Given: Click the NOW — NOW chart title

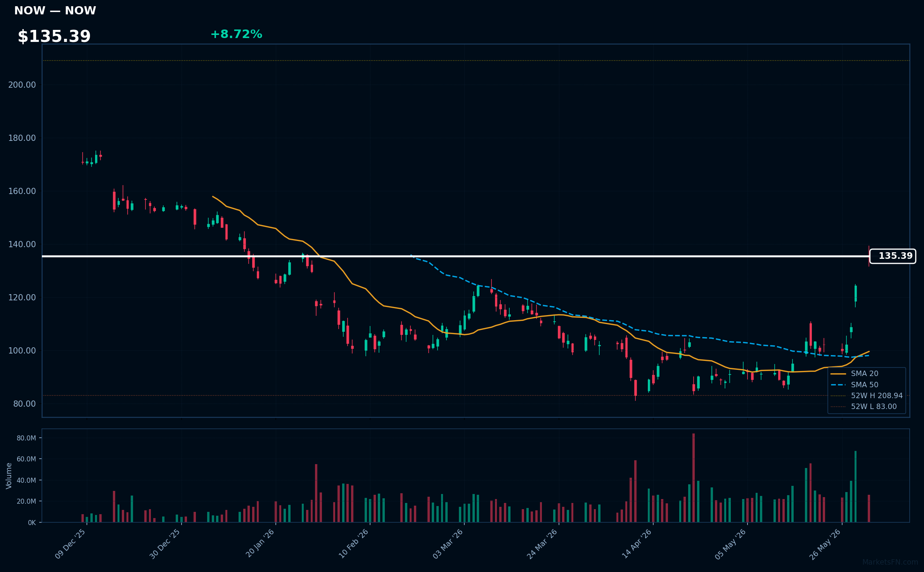Looking at the screenshot, I should pyautogui.click(x=55, y=10).
